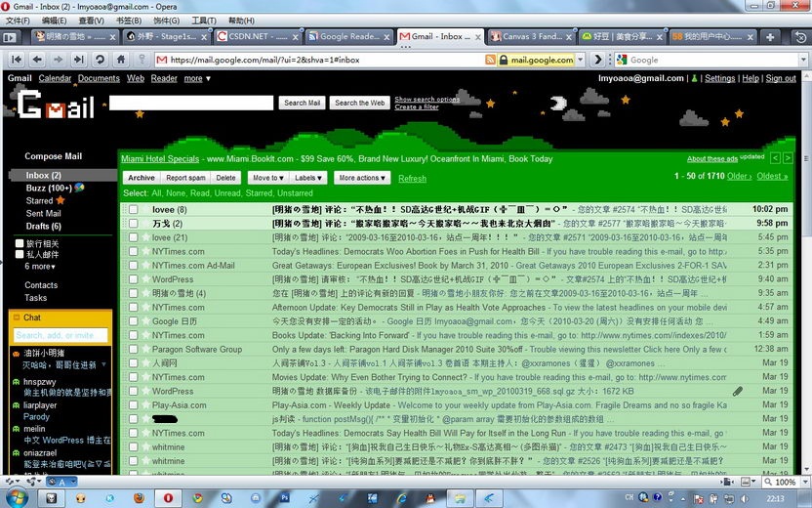The image size is (812, 508).
Task: Expand the More actions menu
Action: (362, 178)
